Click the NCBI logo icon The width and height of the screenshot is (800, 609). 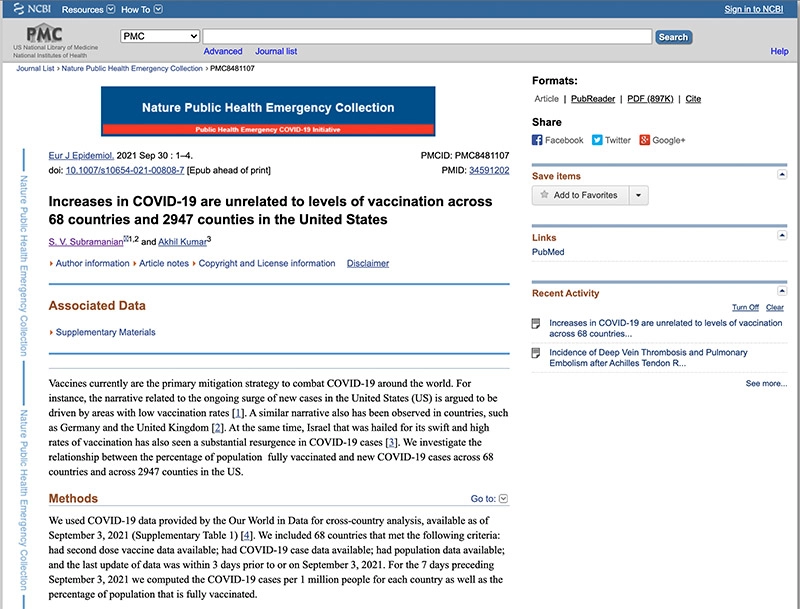tap(18, 9)
